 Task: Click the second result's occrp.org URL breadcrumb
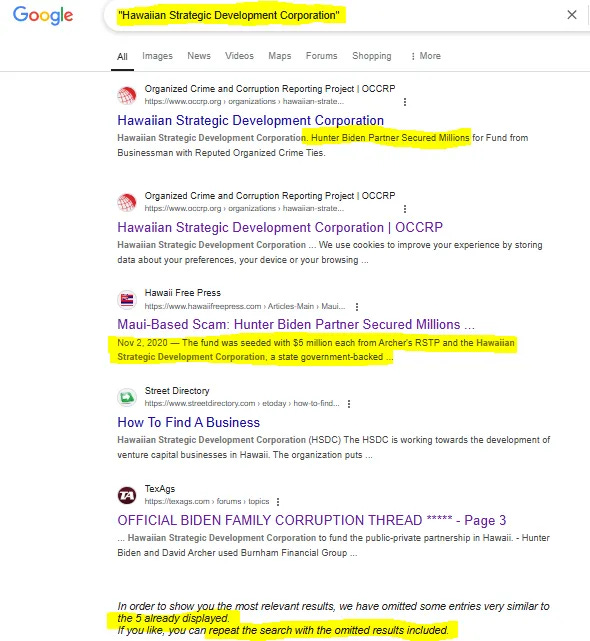[244, 208]
